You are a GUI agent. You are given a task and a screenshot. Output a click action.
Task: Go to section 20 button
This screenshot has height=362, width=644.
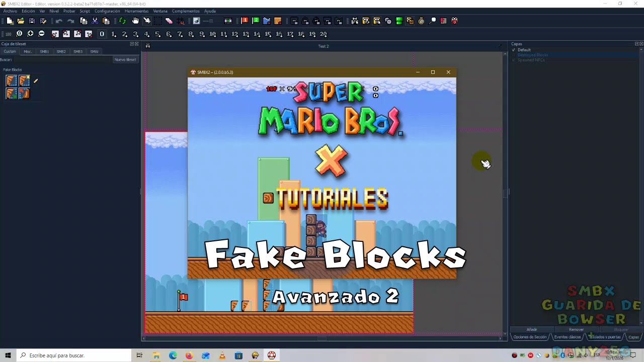coord(324,34)
